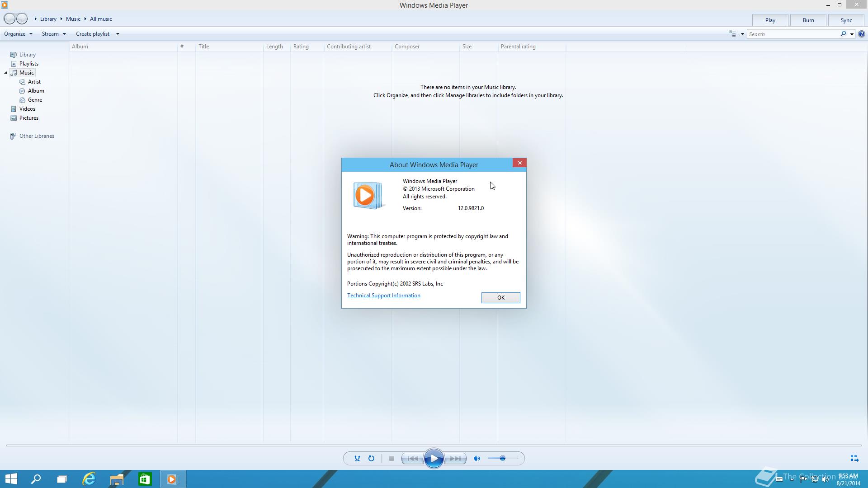Image resolution: width=868 pixels, height=488 pixels.
Task: Open dropdown arrow before All music breadcrumb
Action: point(85,19)
